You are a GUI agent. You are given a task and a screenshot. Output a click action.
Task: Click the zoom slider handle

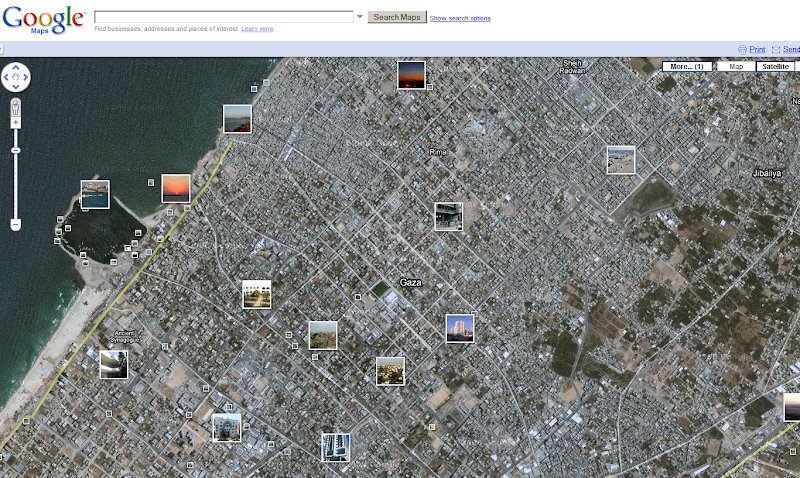pyautogui.click(x=16, y=150)
